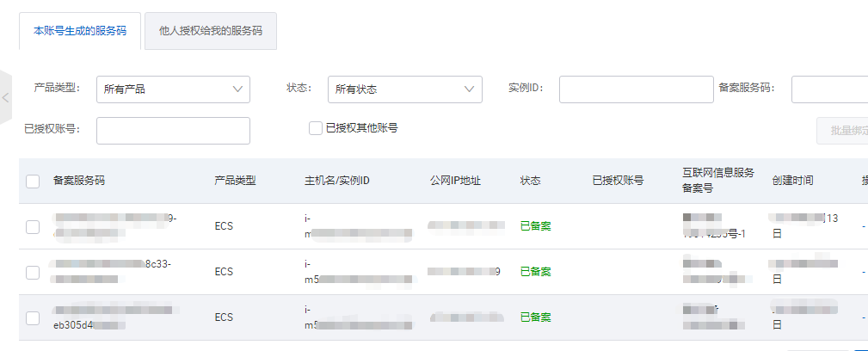Focus the 备案服务码 search field
The width and height of the screenshot is (868, 351).
(x=829, y=89)
